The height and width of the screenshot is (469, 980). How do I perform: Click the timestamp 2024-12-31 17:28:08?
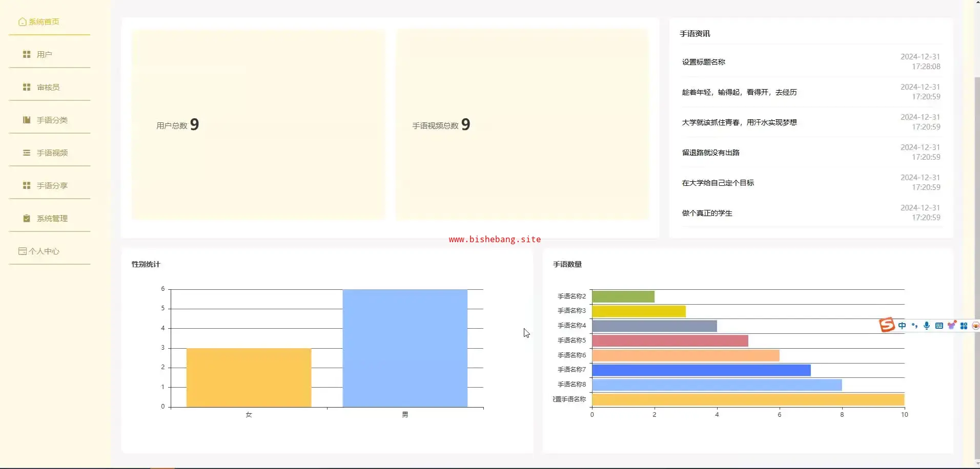921,61
